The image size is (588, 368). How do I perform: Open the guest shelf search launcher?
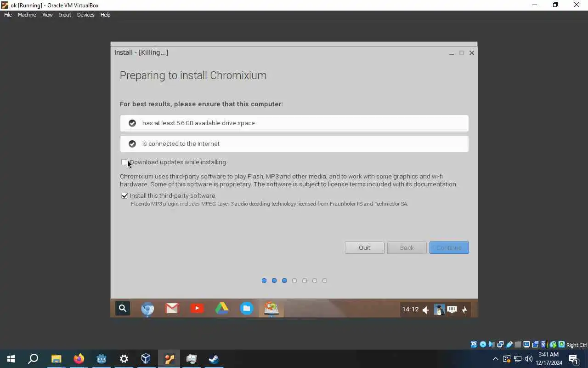(x=123, y=308)
